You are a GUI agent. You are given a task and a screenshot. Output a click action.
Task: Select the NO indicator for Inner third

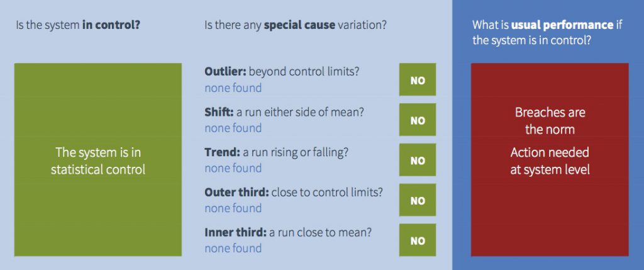(418, 240)
